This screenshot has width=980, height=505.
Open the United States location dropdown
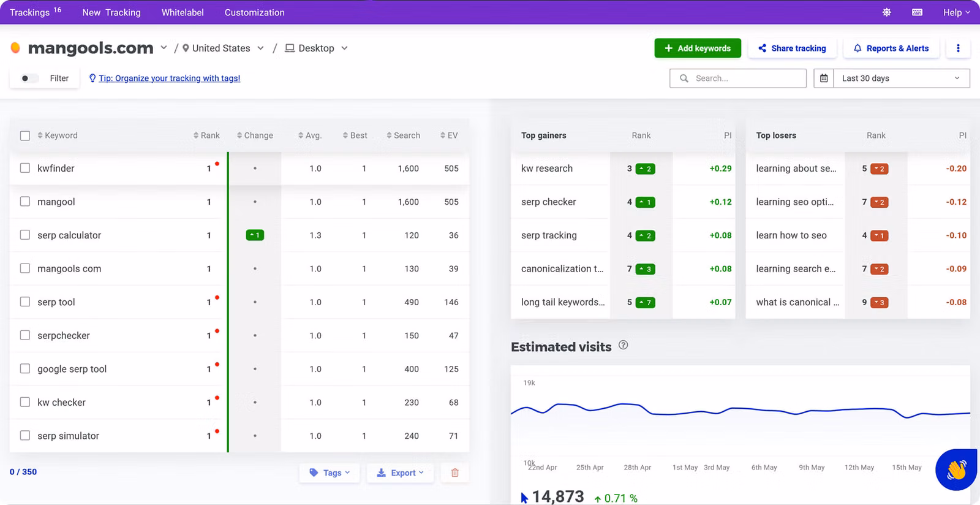tap(224, 48)
